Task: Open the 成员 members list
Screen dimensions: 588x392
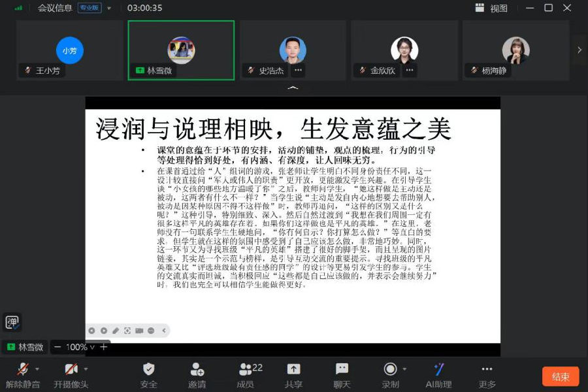Action: coord(246,375)
